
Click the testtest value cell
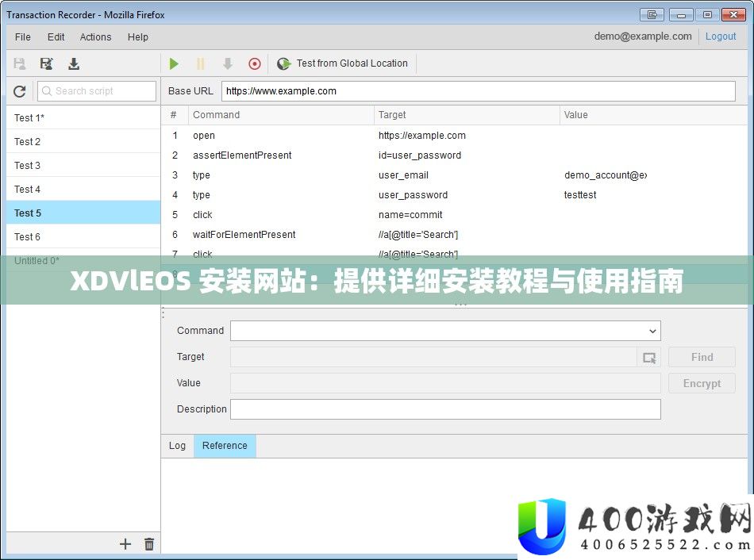[x=580, y=195]
